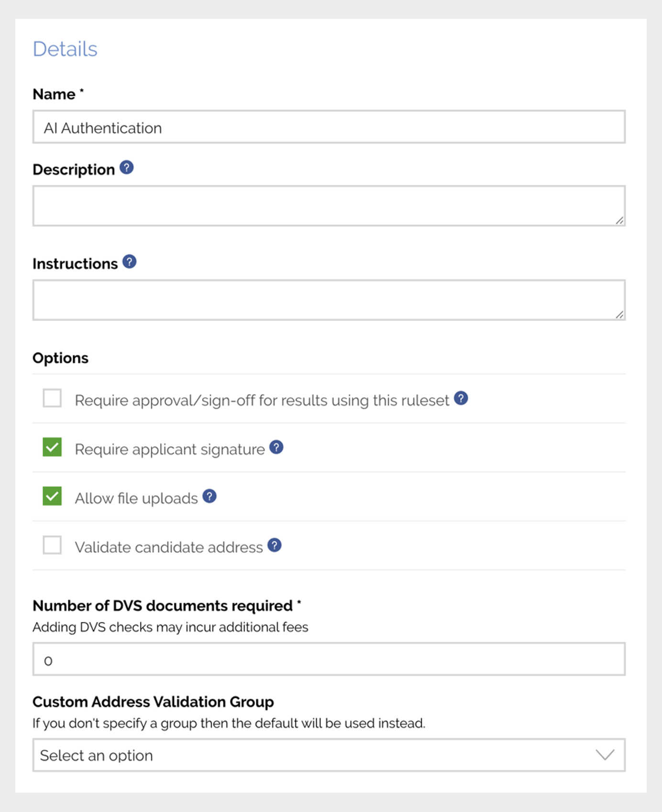662x812 pixels.
Task: Click the help icon next to Instructions
Action: tap(129, 262)
